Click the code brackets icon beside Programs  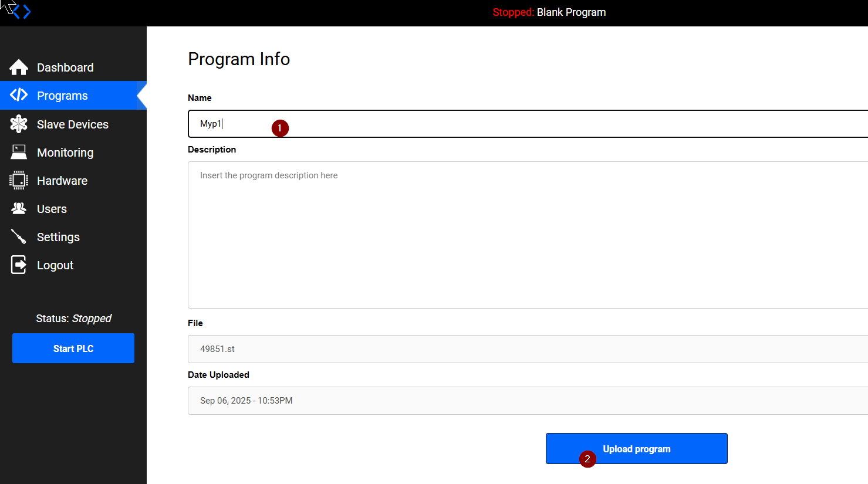coord(19,95)
